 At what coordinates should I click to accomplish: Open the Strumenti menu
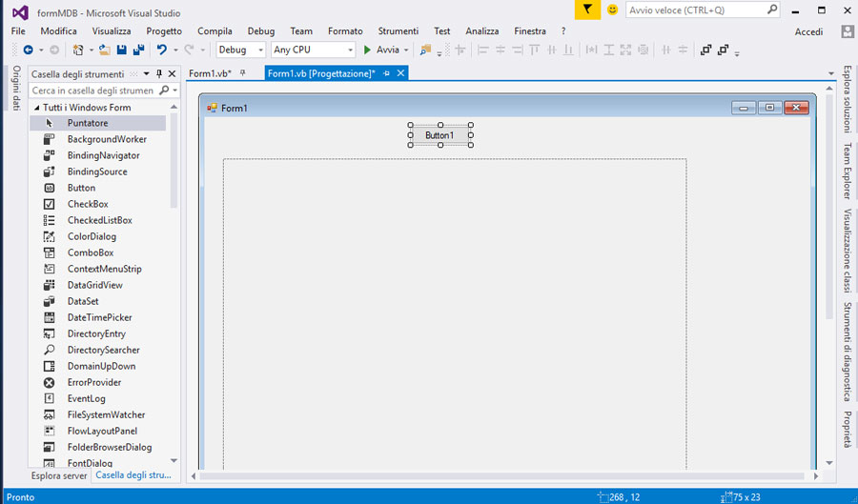(x=398, y=31)
